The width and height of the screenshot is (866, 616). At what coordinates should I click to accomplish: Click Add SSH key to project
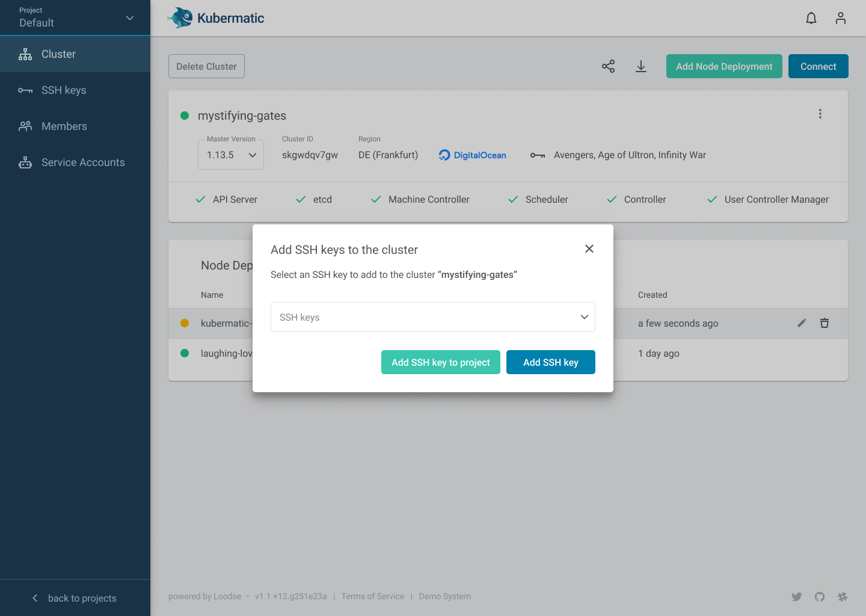(440, 362)
